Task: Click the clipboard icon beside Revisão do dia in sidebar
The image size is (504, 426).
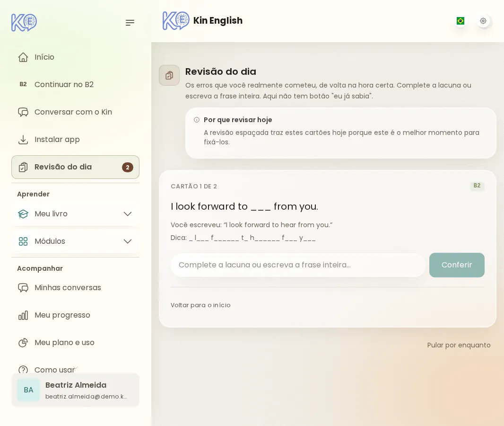Action: coord(23,167)
